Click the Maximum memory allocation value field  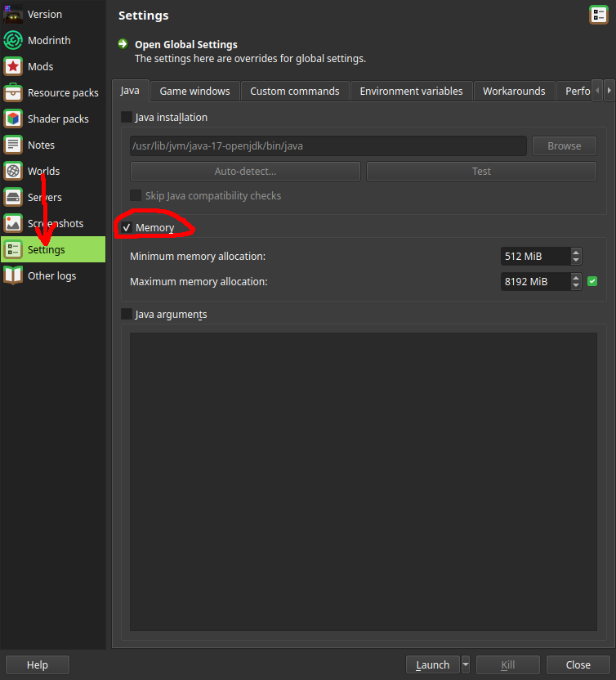pos(534,281)
